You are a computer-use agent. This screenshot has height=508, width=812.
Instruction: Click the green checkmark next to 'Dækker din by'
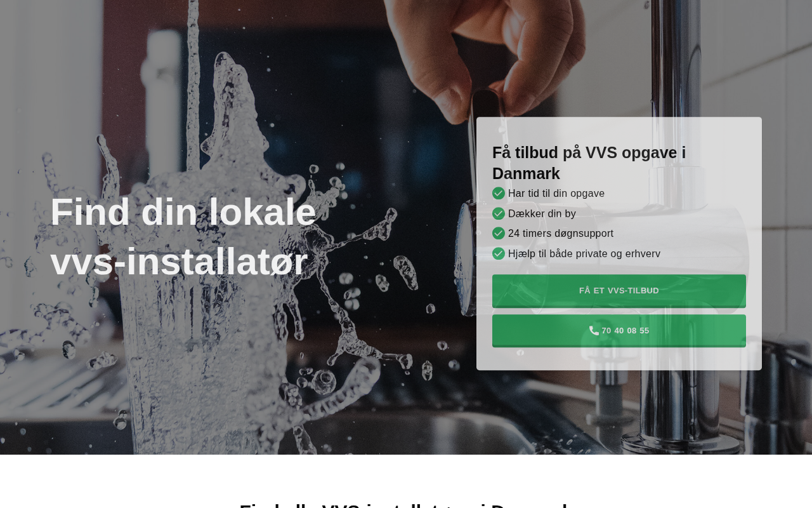click(499, 213)
